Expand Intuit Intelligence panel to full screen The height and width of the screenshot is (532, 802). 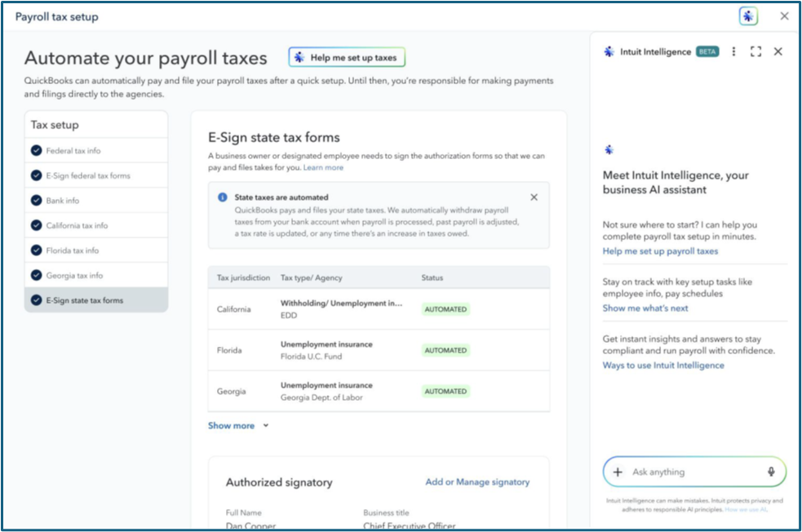755,51
